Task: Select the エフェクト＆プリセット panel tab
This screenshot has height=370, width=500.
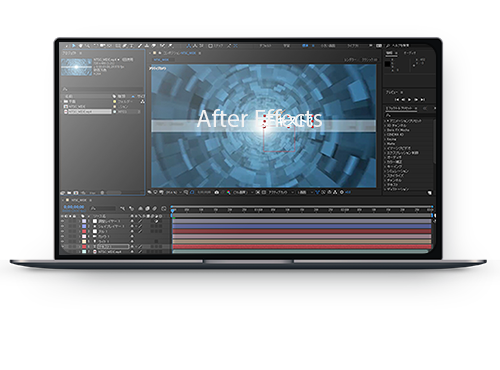Action: pyautogui.click(x=399, y=108)
